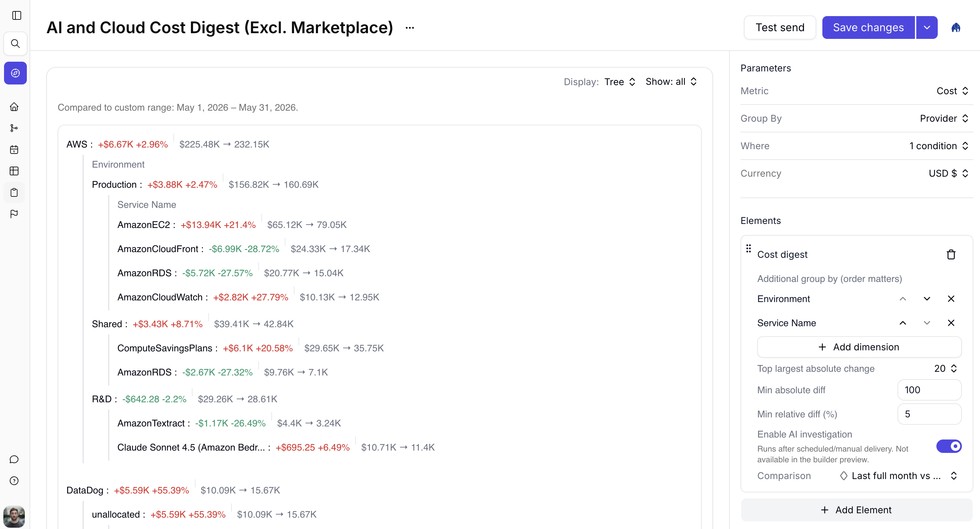Open the Metric Cost dropdown

(952, 91)
